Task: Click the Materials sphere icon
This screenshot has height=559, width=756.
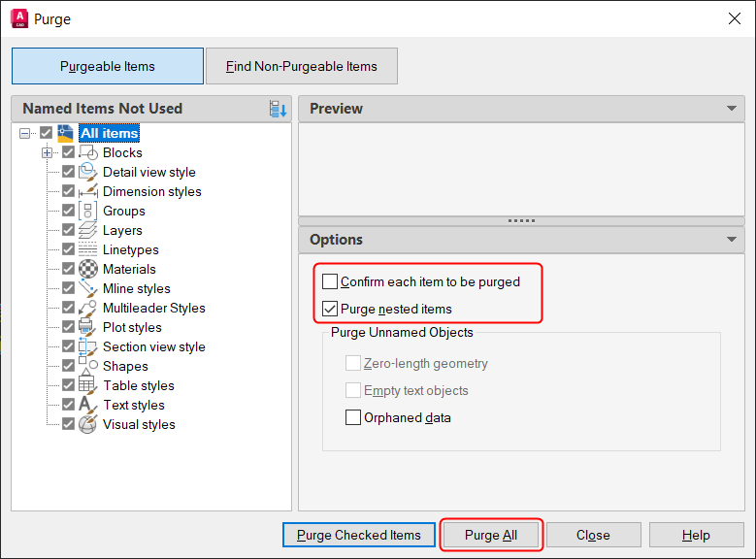Action: pos(87,269)
